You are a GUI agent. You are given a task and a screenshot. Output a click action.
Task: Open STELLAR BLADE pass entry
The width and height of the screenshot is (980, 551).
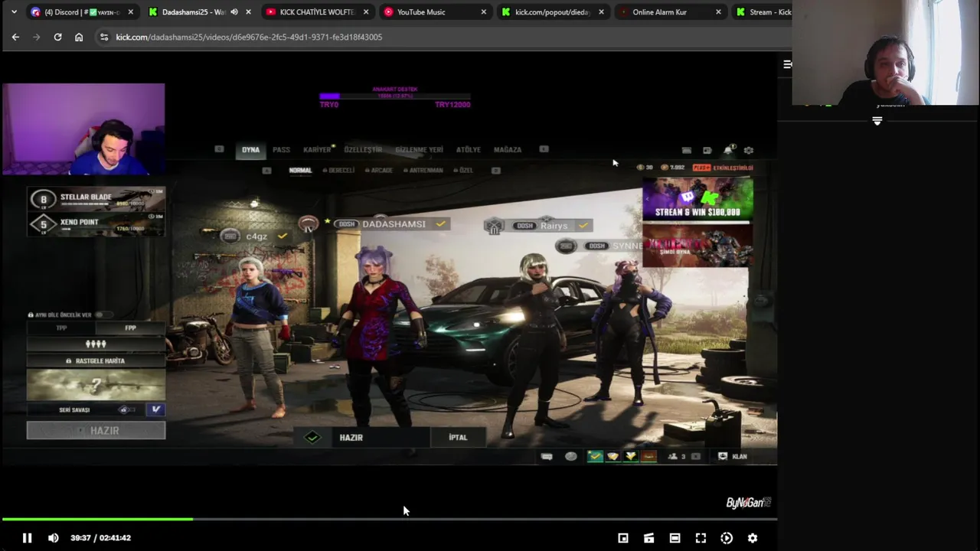point(96,200)
